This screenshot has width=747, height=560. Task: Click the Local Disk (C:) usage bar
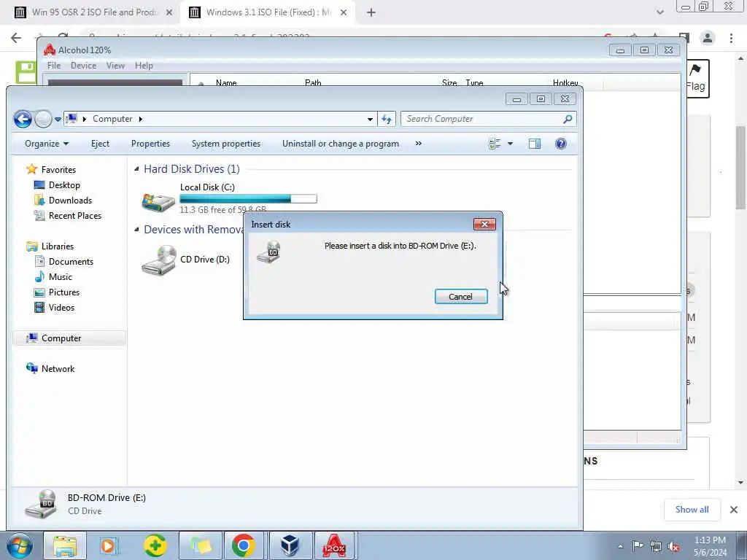click(x=248, y=199)
